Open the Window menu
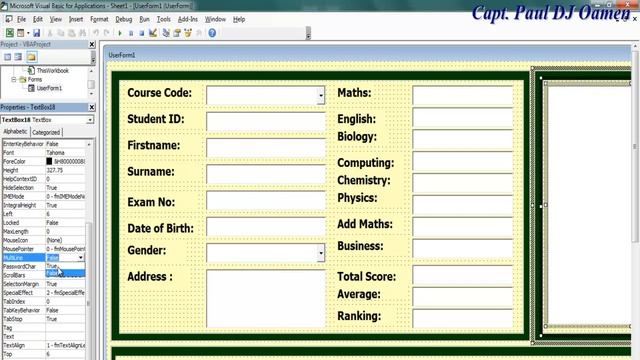This screenshot has width=640, height=360. [215, 19]
